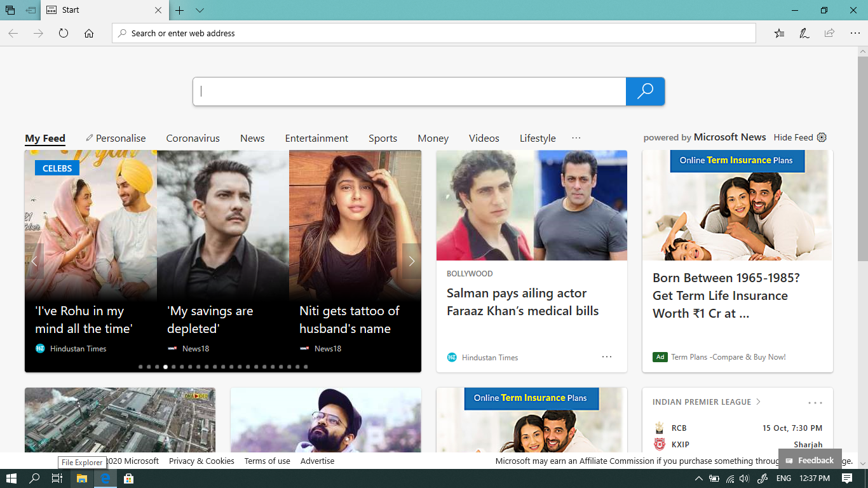The height and width of the screenshot is (488, 868).
Task: Click Privacy & Cookies footer link
Action: (x=201, y=461)
